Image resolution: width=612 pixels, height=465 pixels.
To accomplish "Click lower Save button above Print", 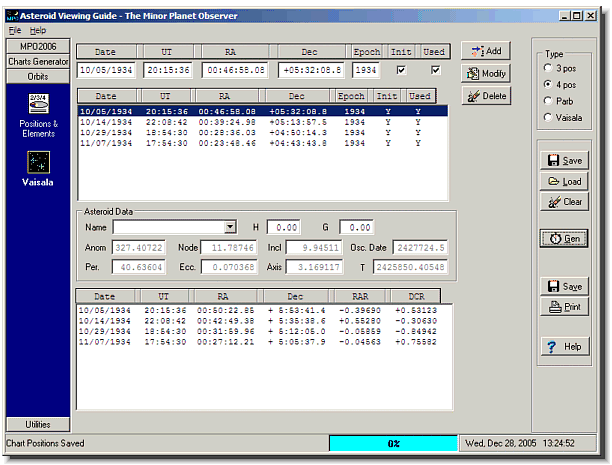I will [x=564, y=286].
